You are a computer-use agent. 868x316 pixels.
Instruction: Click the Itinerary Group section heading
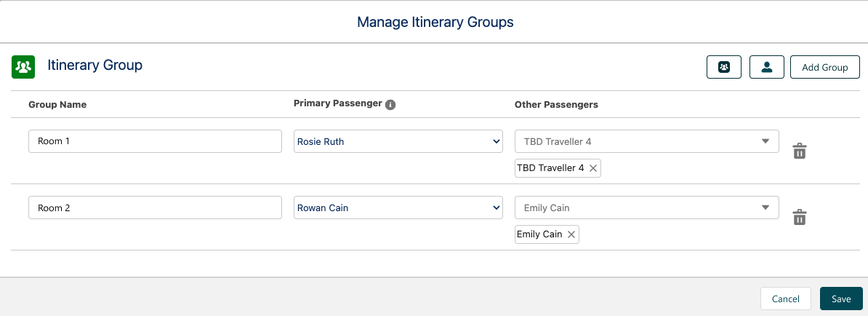[95, 66]
